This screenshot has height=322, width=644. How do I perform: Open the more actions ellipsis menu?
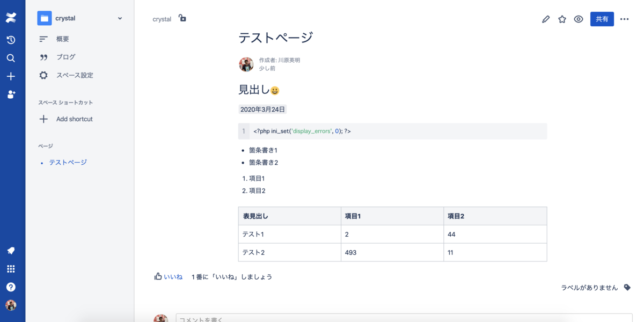tap(624, 19)
